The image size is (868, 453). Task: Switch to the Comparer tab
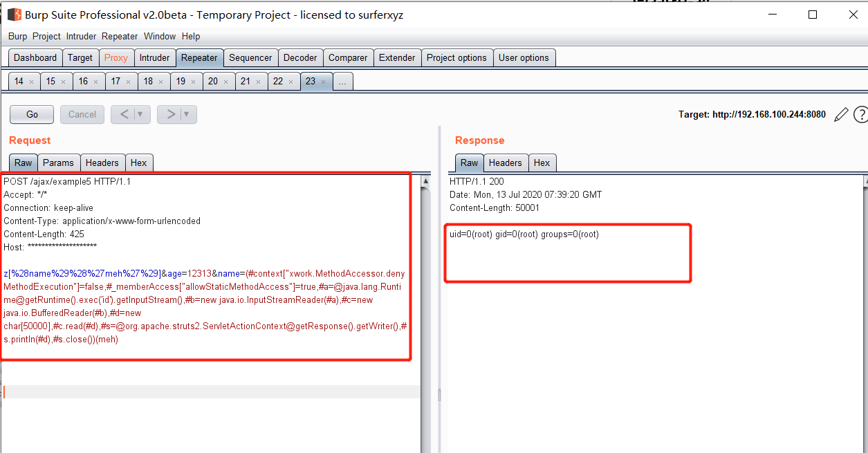(x=348, y=58)
